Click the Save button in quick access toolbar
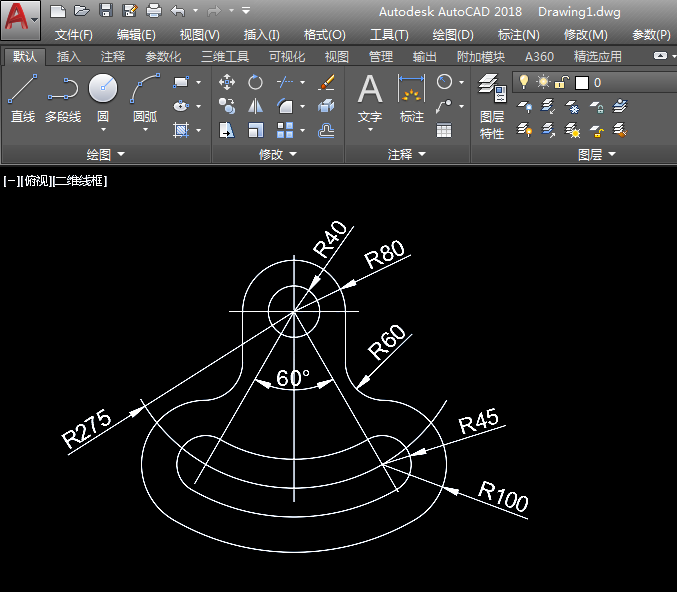The height and width of the screenshot is (592, 677). 106,11
